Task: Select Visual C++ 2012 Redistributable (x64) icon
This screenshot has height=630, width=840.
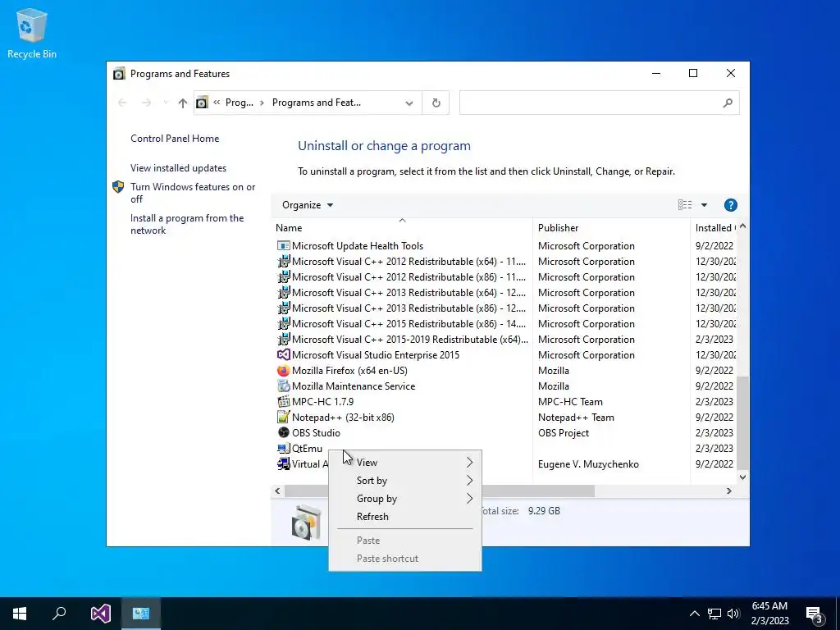Action: click(x=283, y=262)
